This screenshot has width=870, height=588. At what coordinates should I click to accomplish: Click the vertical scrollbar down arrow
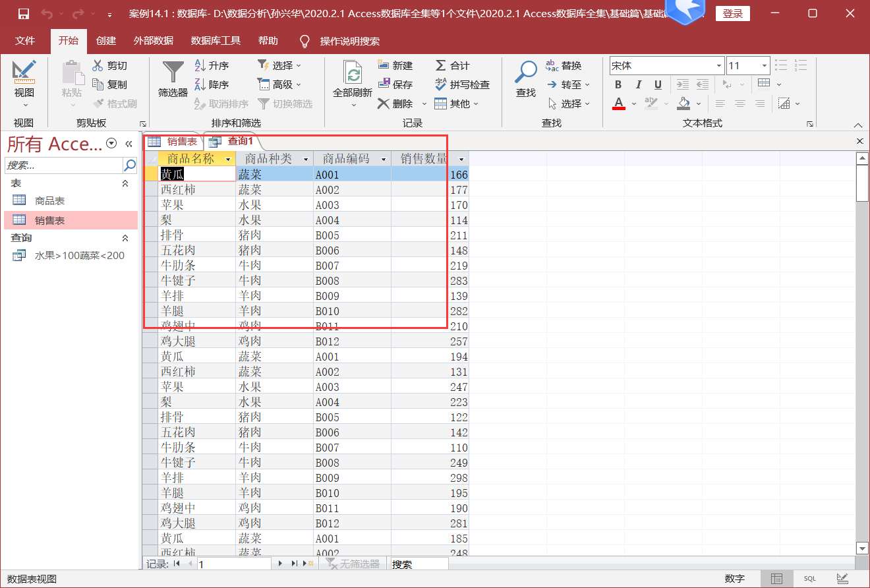(862, 548)
